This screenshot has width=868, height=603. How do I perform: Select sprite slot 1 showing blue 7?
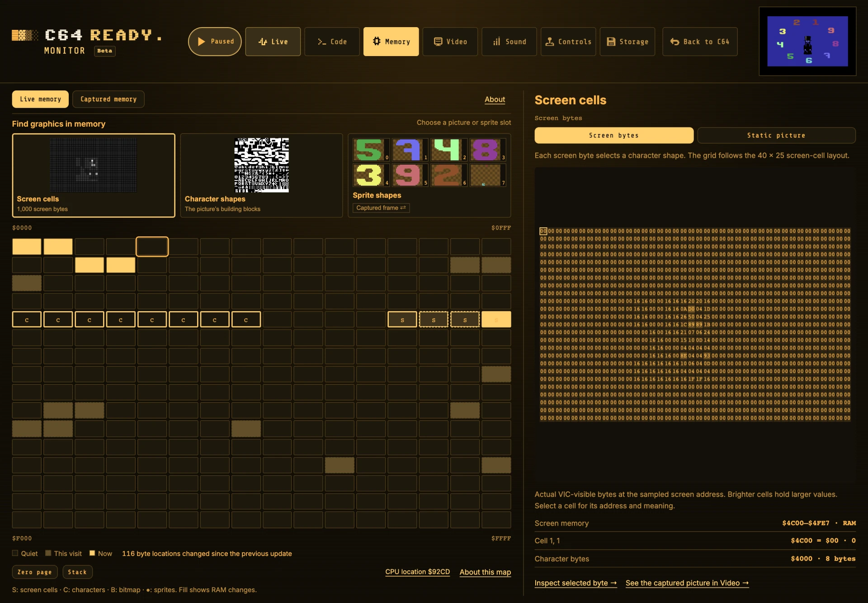(x=410, y=150)
